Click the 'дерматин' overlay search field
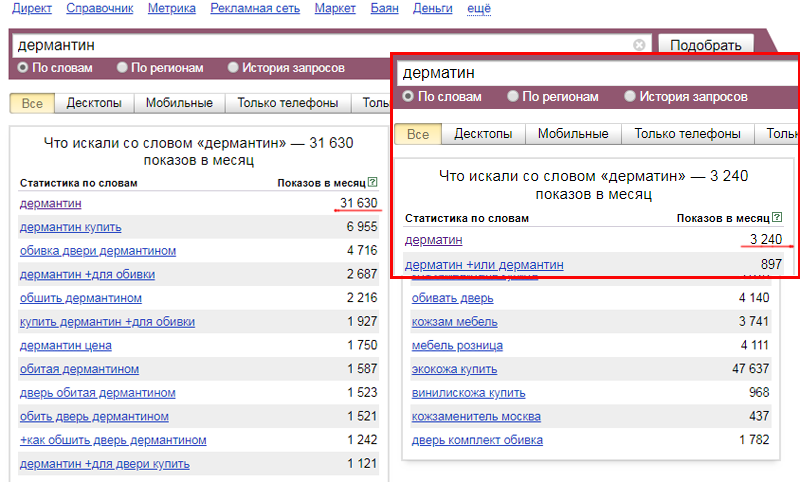 (597, 73)
